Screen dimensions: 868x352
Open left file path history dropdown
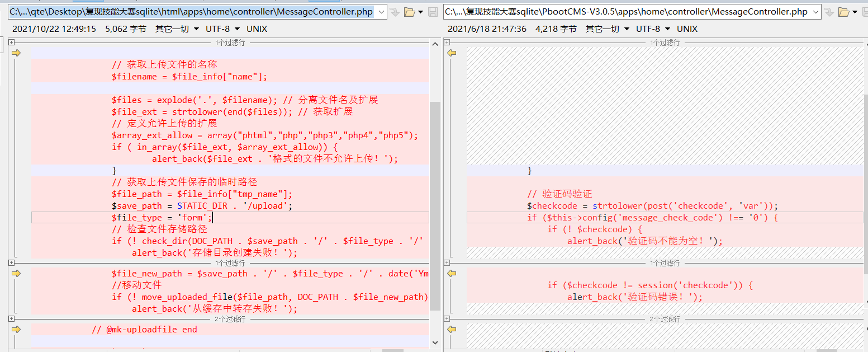[x=381, y=12]
